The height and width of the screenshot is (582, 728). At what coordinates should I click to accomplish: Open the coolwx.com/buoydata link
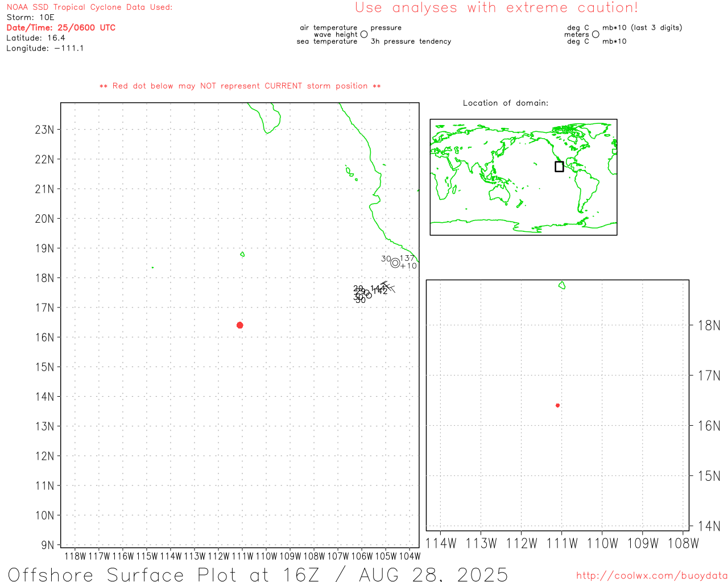coord(652,576)
